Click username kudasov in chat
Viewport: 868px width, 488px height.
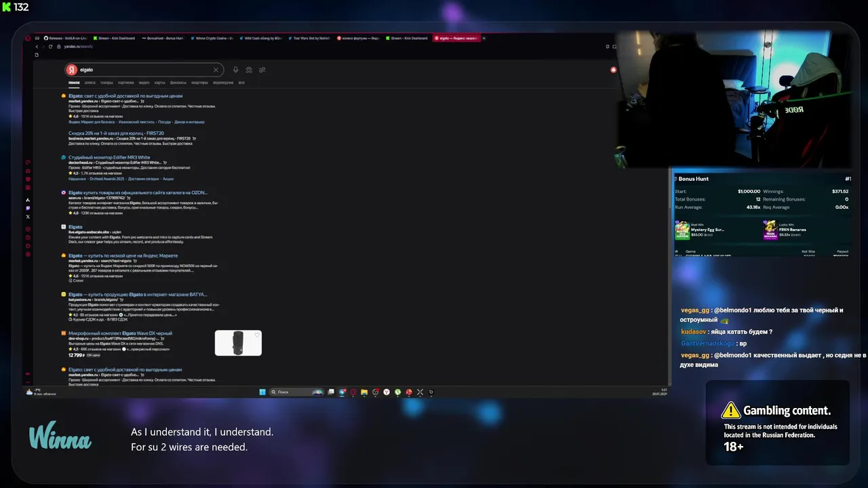(694, 331)
